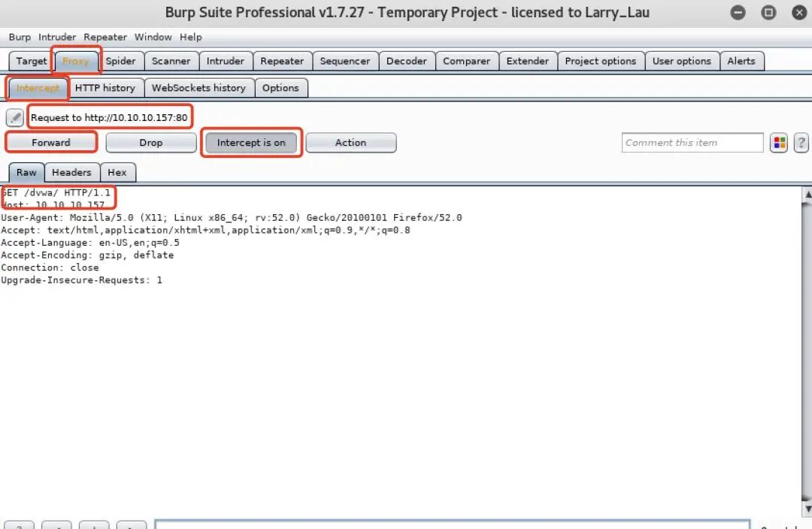Open the Intruder menu in menu bar
The height and width of the screenshot is (529, 812).
click(57, 38)
